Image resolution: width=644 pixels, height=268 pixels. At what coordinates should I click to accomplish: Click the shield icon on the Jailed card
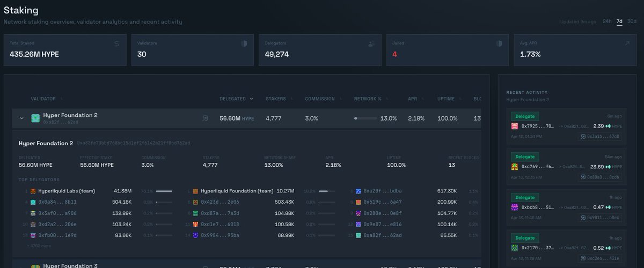pyautogui.click(x=499, y=43)
